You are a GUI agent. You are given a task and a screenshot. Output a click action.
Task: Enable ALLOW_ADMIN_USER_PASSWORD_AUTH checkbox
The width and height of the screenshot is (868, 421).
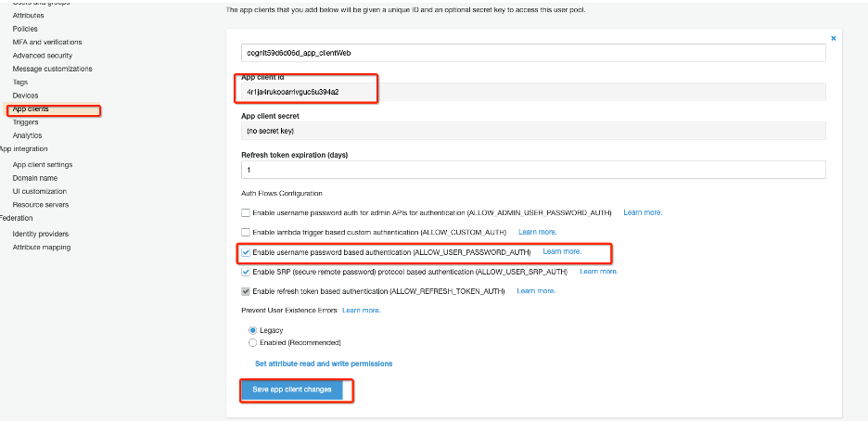click(246, 212)
